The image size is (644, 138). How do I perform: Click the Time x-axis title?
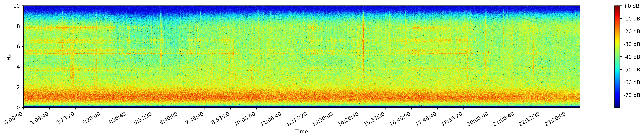pos(301,132)
